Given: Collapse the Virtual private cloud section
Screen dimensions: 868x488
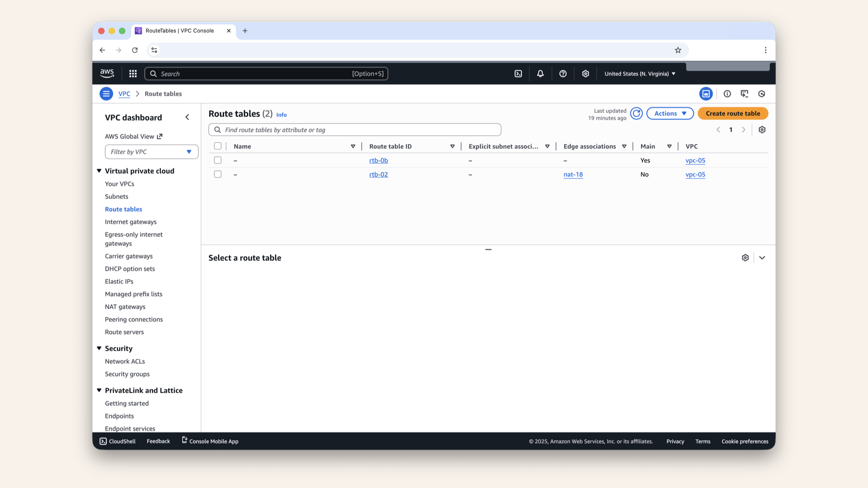Looking at the screenshot, I should pos(99,171).
